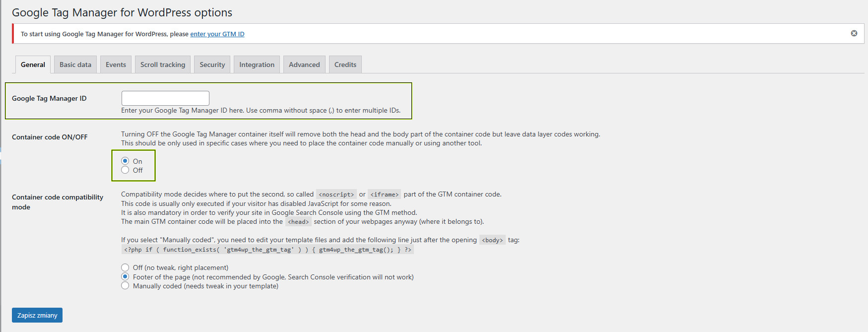Turn container code On

pos(125,161)
